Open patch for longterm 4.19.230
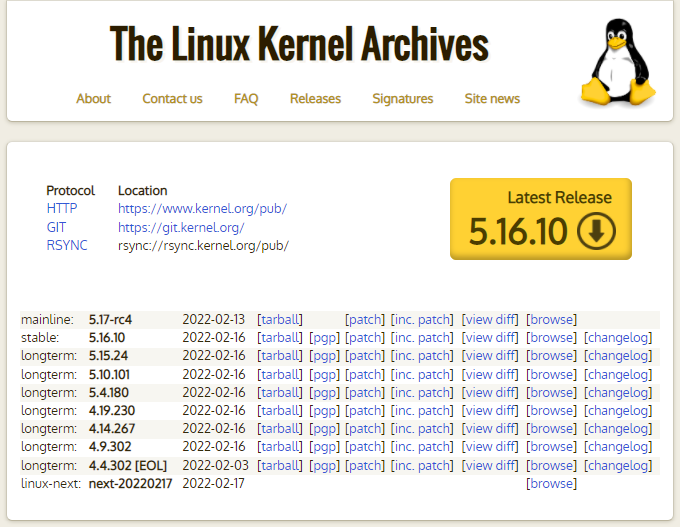 (365, 410)
